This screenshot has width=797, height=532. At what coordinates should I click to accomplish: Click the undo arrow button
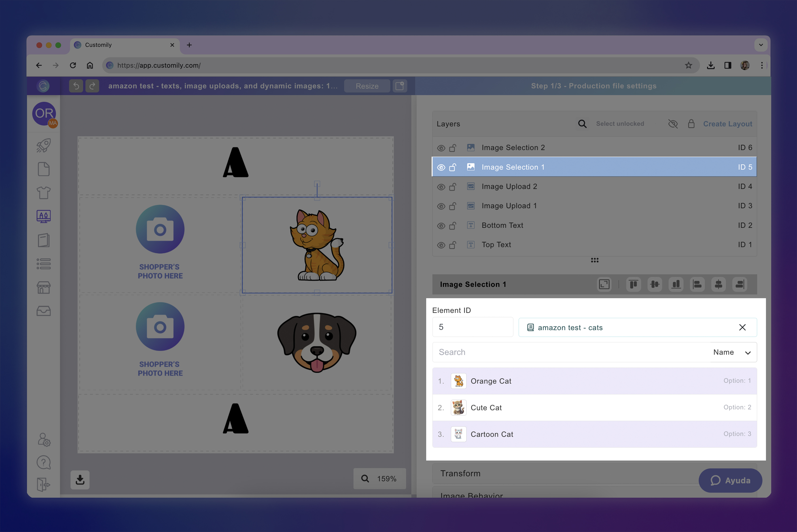[76, 86]
